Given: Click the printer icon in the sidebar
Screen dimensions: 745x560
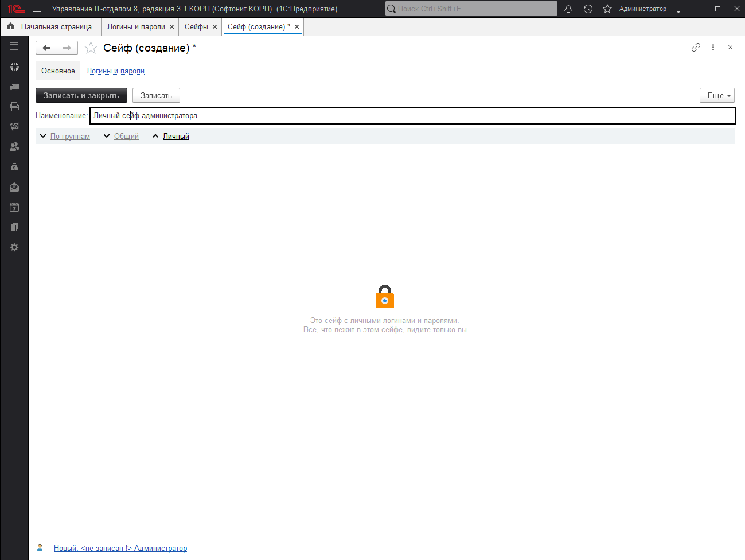Looking at the screenshot, I should coord(14,107).
